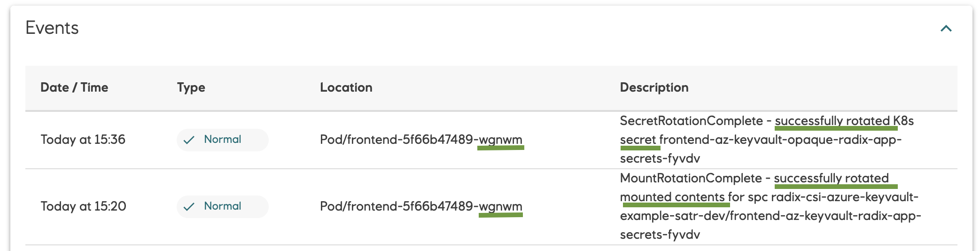Viewport: 980px width, 251px height.
Task: Click the Events panel title
Action: [x=52, y=28]
